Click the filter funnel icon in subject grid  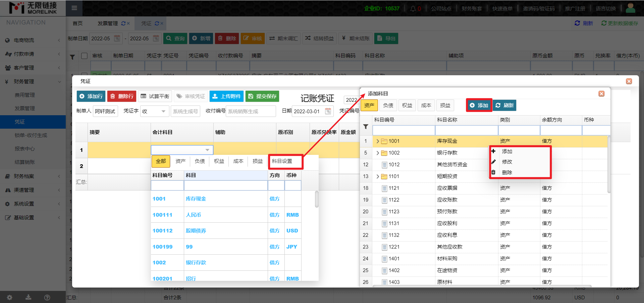pos(366,127)
